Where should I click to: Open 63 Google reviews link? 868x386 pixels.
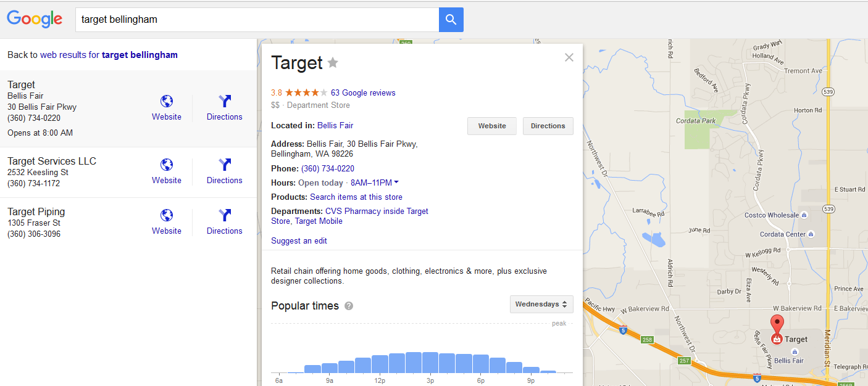[363, 93]
